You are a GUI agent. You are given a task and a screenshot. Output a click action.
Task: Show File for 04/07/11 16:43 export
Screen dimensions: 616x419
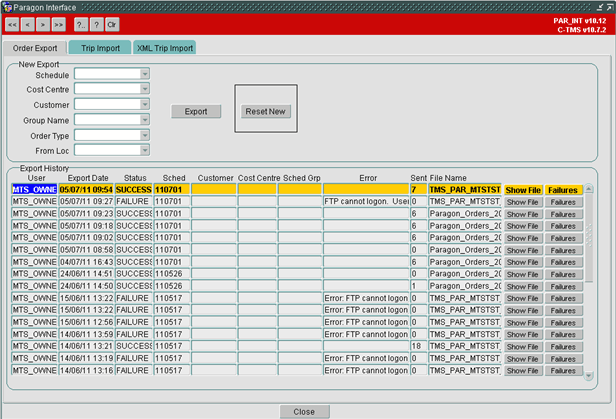click(523, 262)
